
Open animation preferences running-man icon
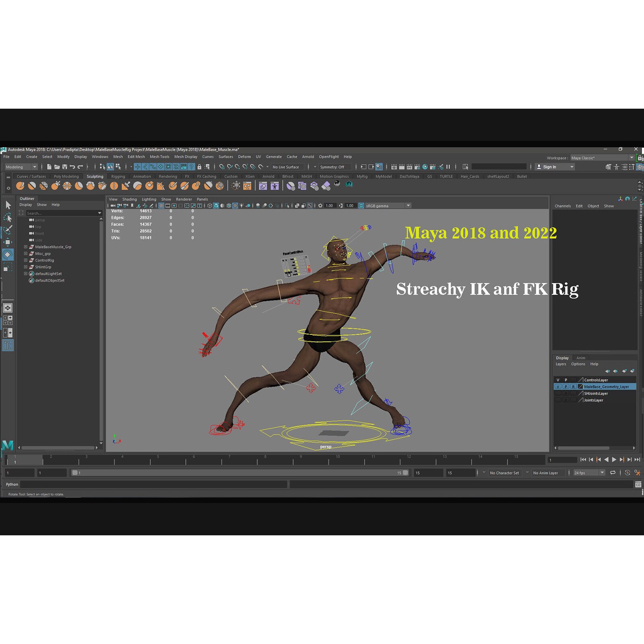637,473
